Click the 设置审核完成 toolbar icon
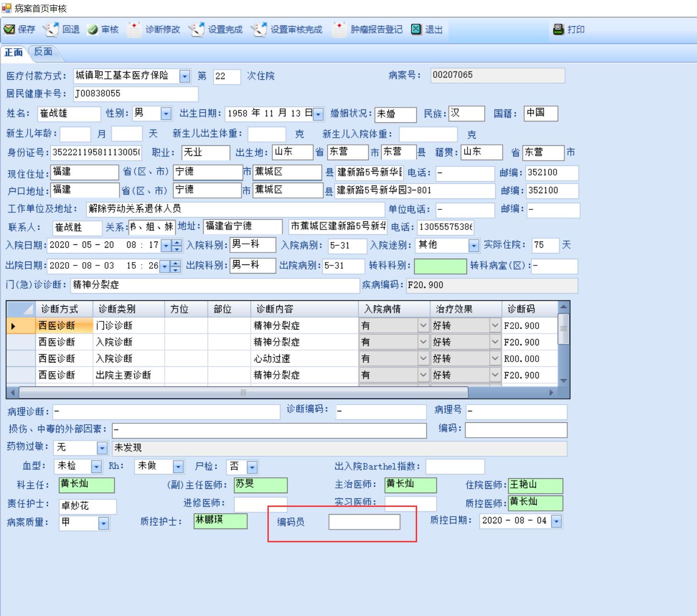 [259, 30]
